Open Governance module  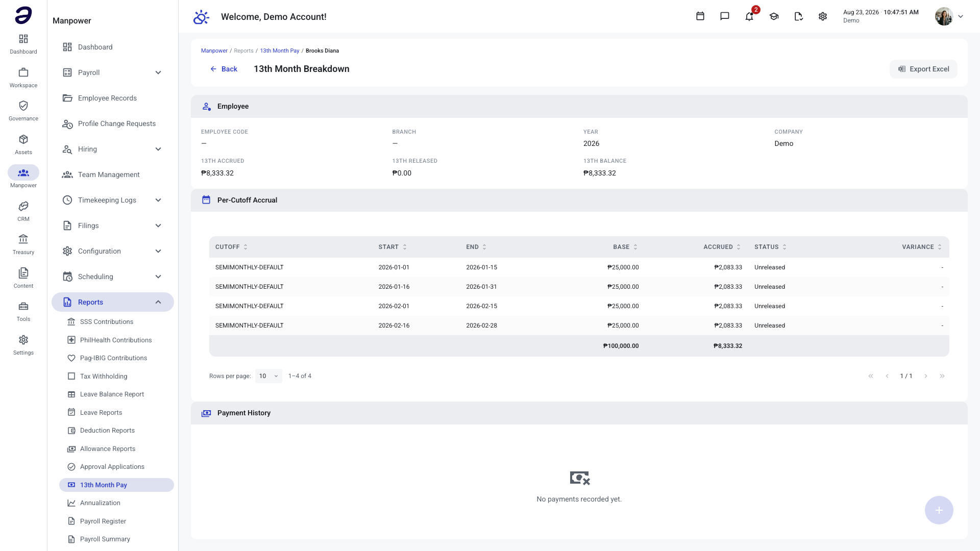[23, 111]
